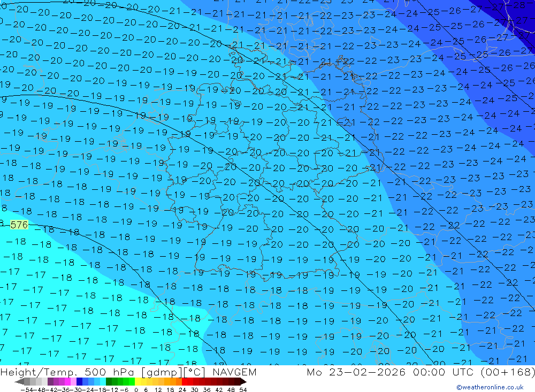Image resolution: width=535 pixels, height=392 pixels.
Task: Pick the dark blue swatch above the -30 label
Action: [79, 381]
